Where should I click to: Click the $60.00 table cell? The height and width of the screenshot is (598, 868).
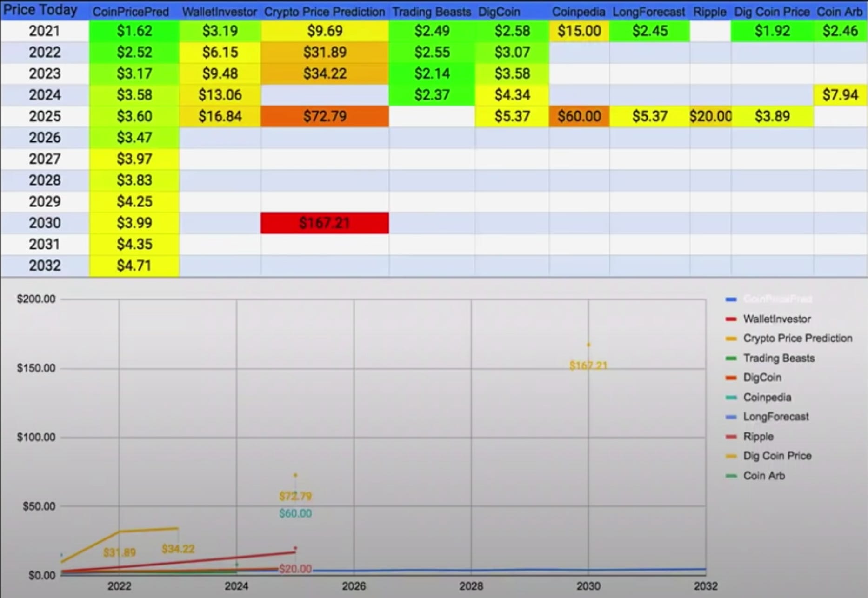[x=579, y=116]
